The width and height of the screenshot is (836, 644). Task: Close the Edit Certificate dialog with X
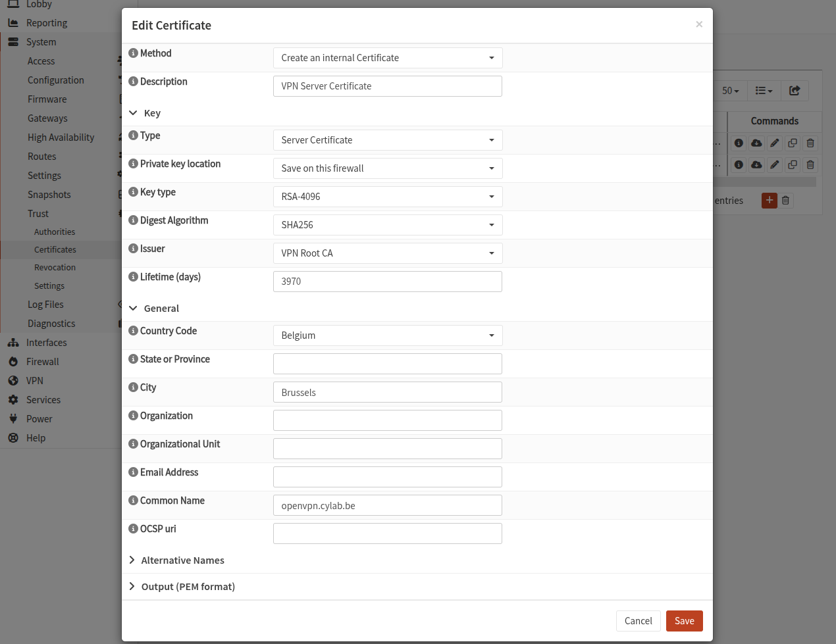click(x=699, y=24)
